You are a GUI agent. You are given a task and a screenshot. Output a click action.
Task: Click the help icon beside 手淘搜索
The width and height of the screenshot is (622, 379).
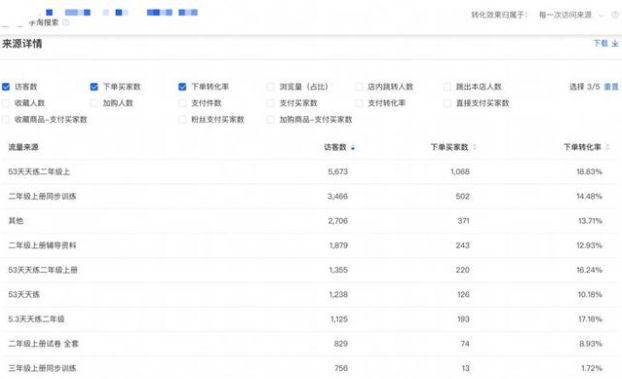tap(66, 22)
